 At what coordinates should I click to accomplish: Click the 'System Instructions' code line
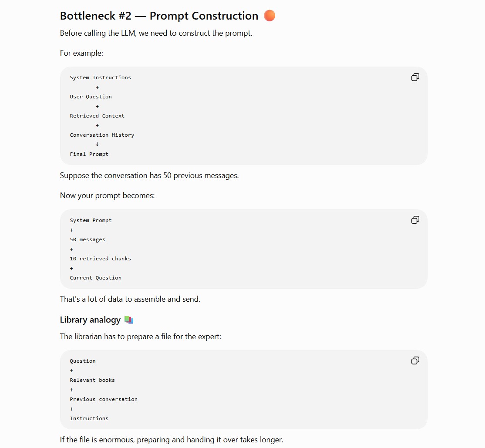[100, 77]
